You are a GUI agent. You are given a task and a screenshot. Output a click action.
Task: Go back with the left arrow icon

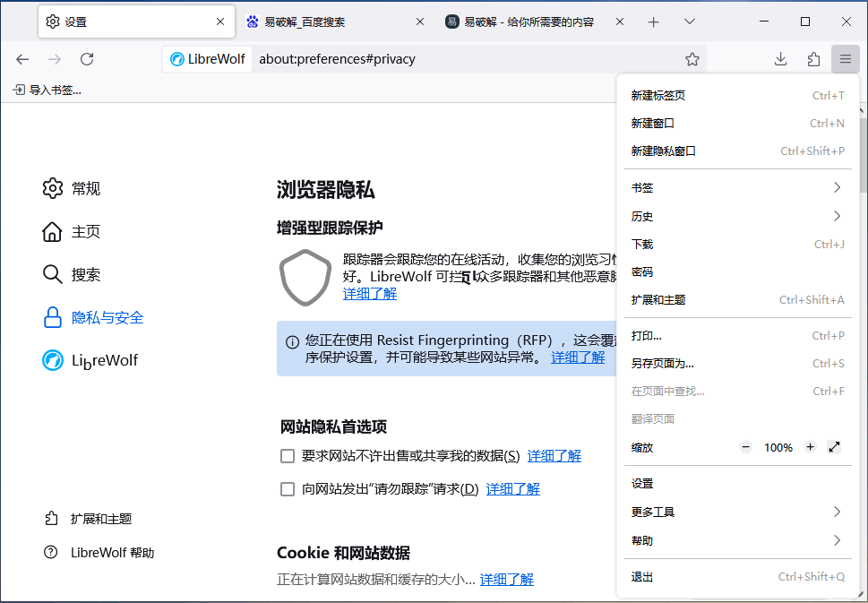pos(22,59)
